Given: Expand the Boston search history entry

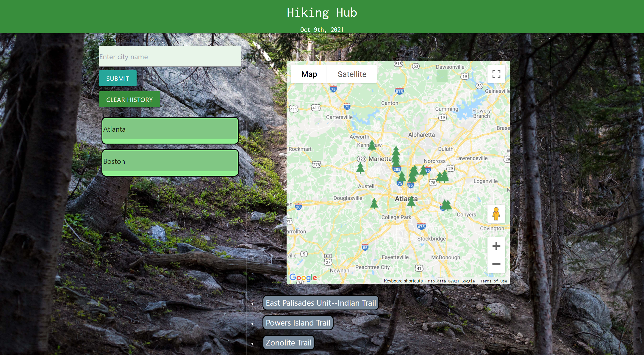Looking at the screenshot, I should [170, 161].
